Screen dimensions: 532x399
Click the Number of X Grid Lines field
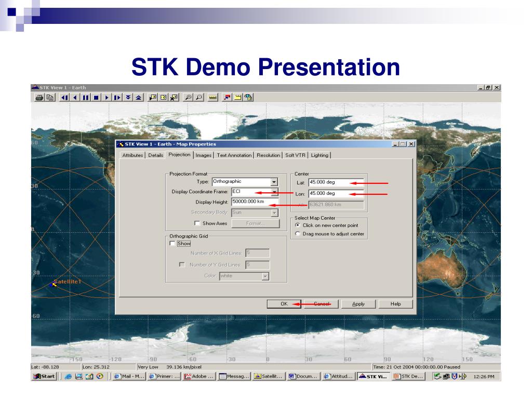[258, 253]
